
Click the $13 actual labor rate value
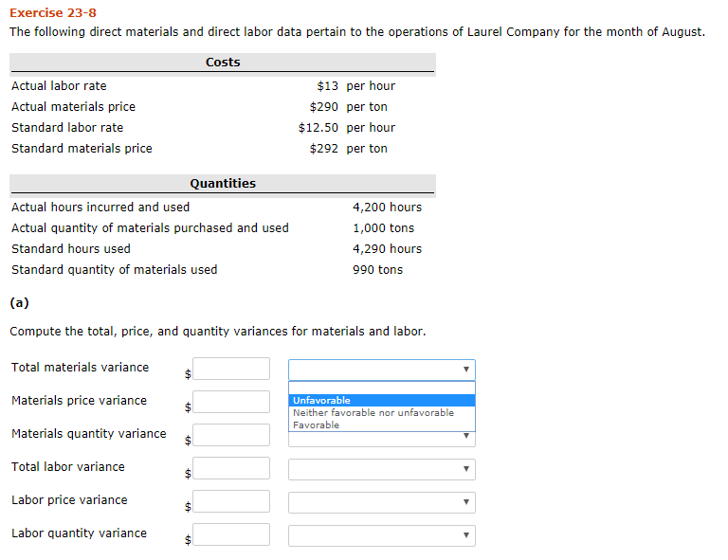327,86
